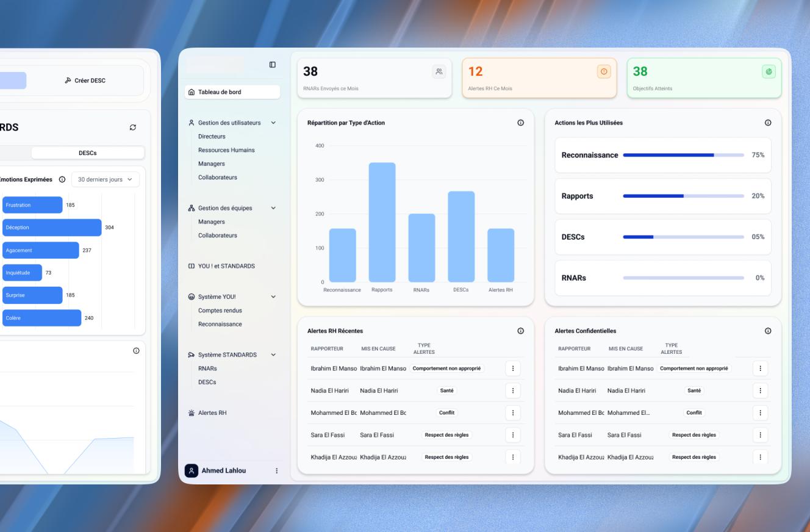Image resolution: width=810 pixels, height=532 pixels.
Task: Info icon on line chart in left window
Action: pyautogui.click(x=136, y=351)
